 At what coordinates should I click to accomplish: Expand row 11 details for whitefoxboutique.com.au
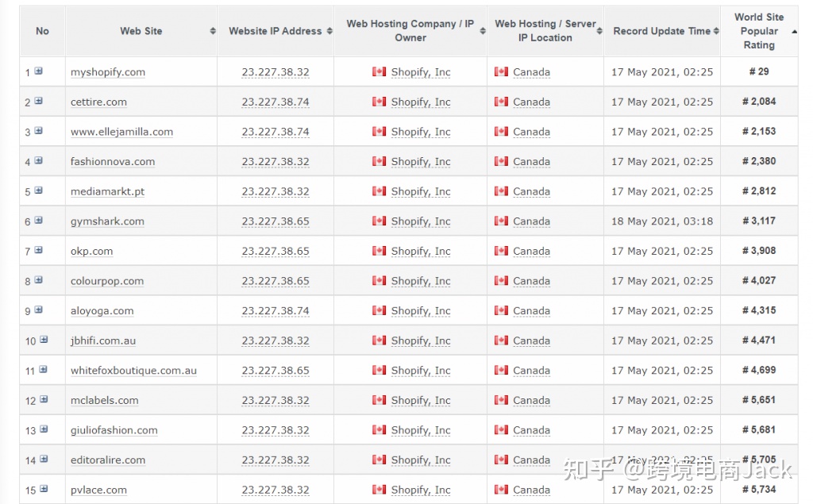coord(43,369)
